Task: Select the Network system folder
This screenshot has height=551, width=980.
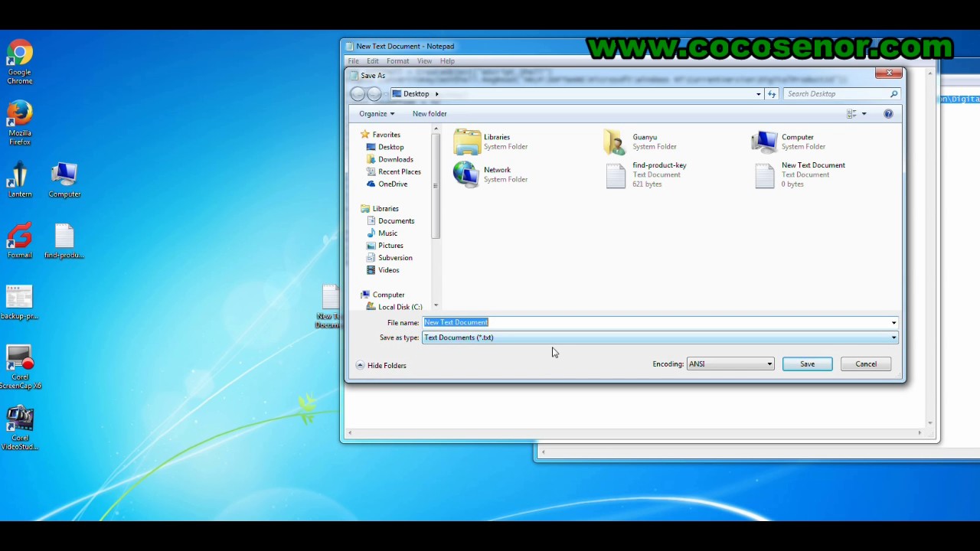Action: click(490, 174)
